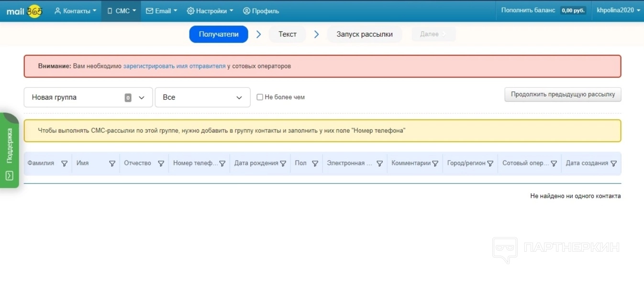Image resolution: width=644 pixels, height=289 pixels.
Task: Go to Профиль
Action: tap(261, 11)
